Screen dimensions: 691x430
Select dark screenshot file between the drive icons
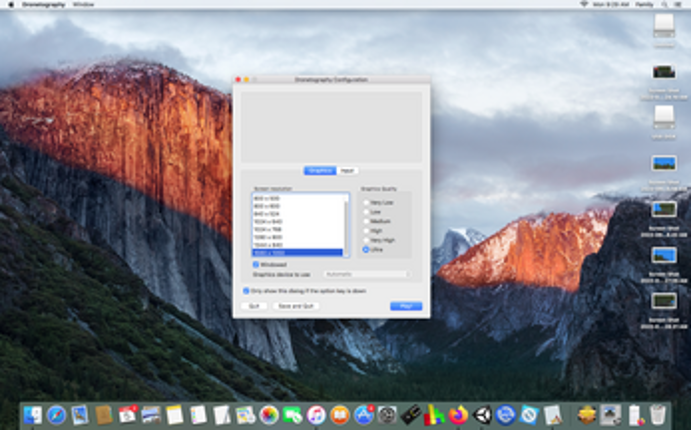(x=664, y=71)
